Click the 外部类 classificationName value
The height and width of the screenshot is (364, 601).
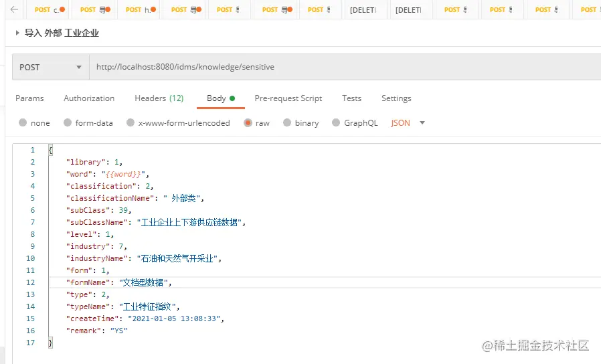tap(183, 198)
